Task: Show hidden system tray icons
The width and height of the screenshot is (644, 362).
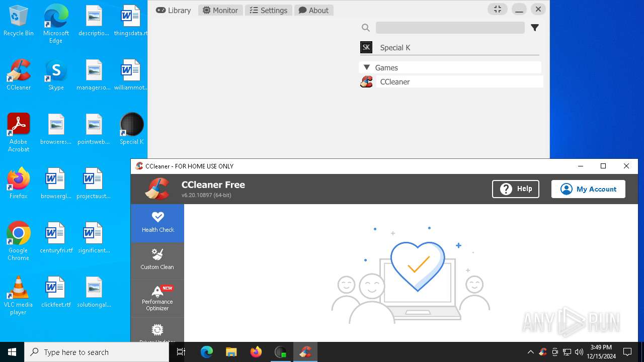Action: pyautogui.click(x=530, y=352)
